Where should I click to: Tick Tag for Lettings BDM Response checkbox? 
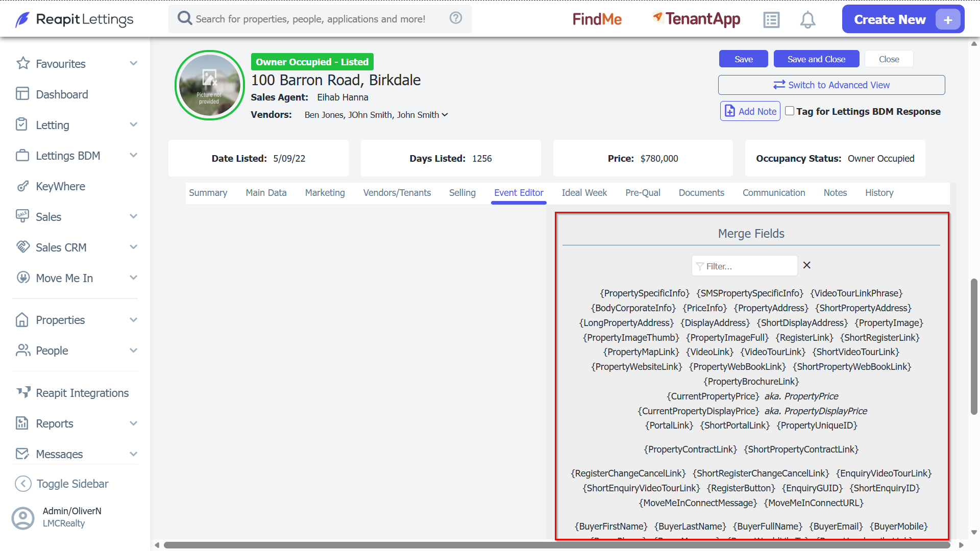[x=790, y=111]
